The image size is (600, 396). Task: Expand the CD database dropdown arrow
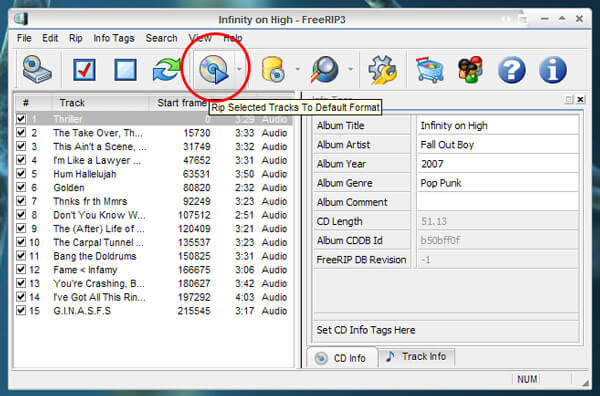click(297, 69)
